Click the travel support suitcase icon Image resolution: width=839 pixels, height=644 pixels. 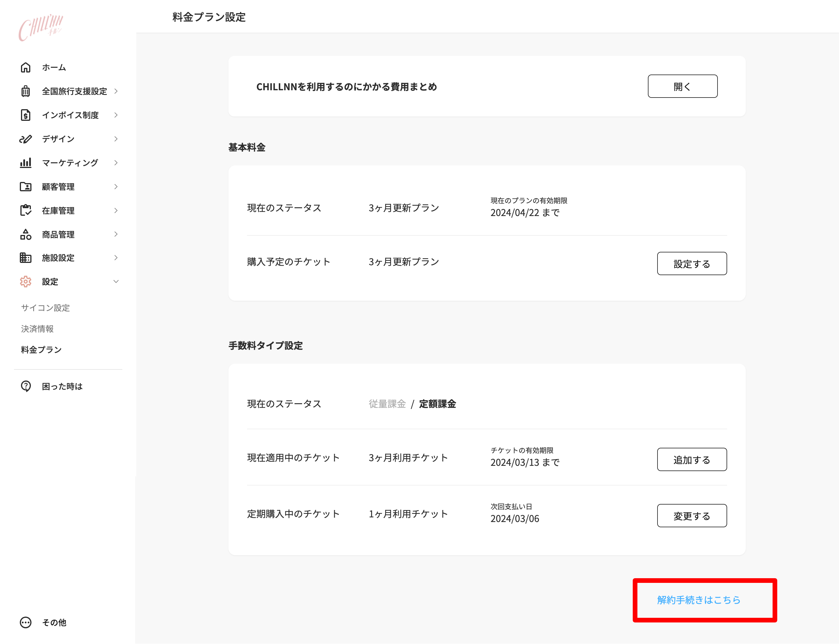26,91
